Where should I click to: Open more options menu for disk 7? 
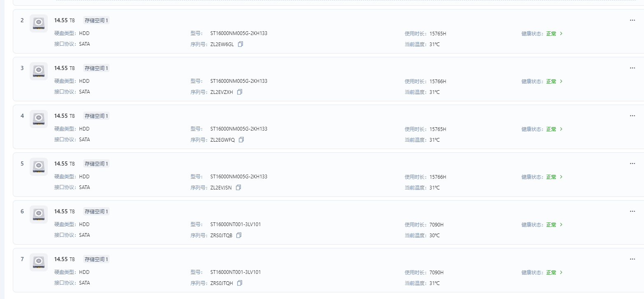(632, 259)
